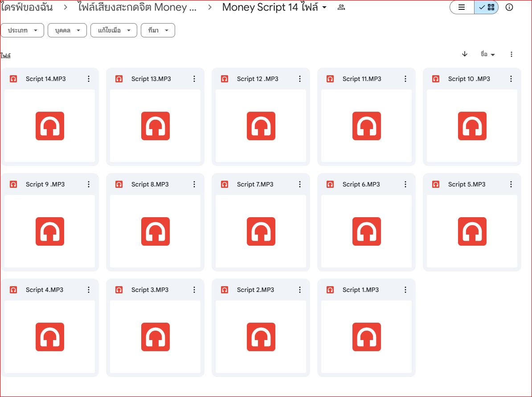
Task: Click the Script 11.MP3 file name
Action: [x=362, y=79]
